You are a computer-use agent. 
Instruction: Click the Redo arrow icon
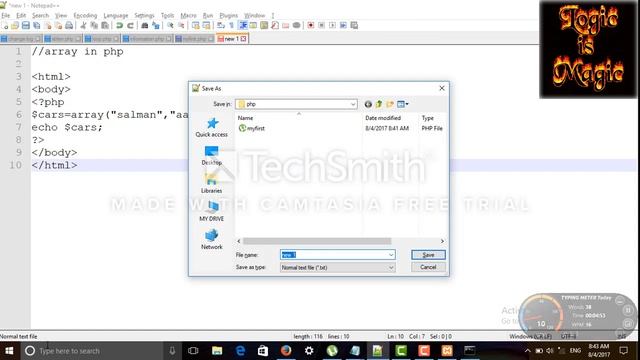pos(130,25)
